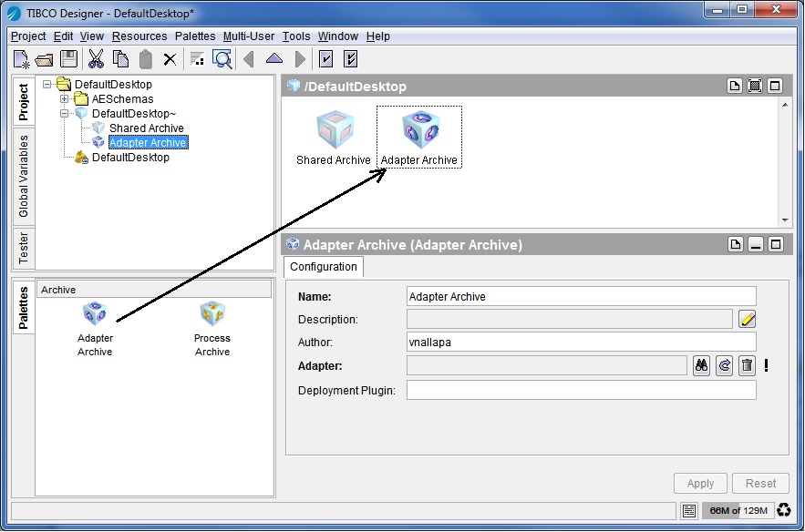Pick Adapter Archive from the Archive palette
805x532 pixels.
pyautogui.click(x=95, y=329)
